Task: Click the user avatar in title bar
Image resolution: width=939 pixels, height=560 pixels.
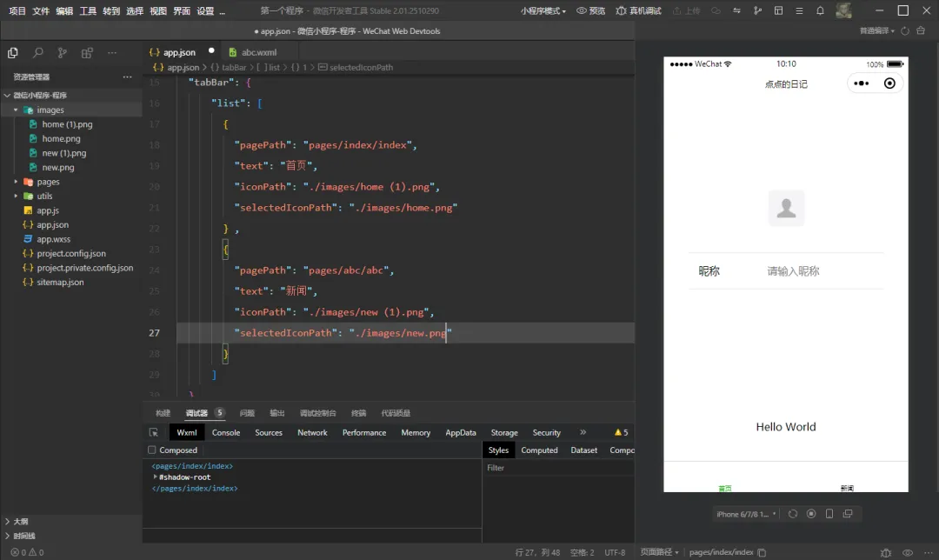Action: coord(843,10)
